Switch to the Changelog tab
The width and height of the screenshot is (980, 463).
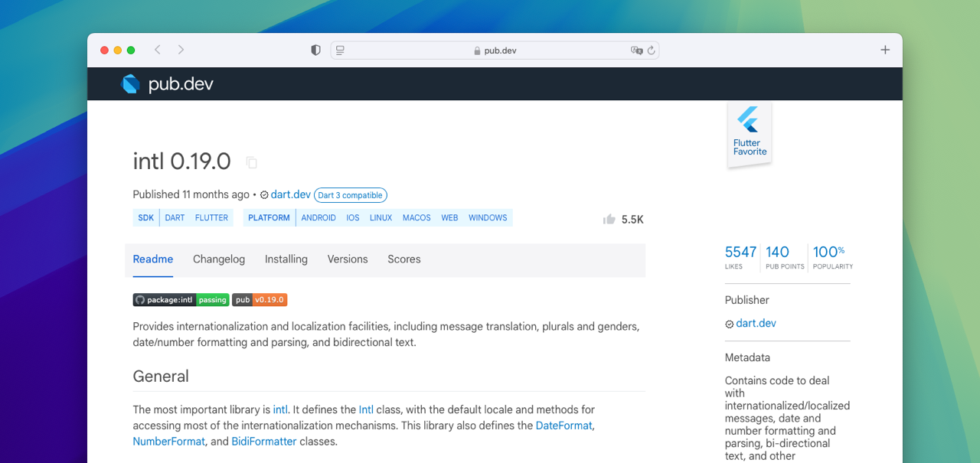click(219, 259)
